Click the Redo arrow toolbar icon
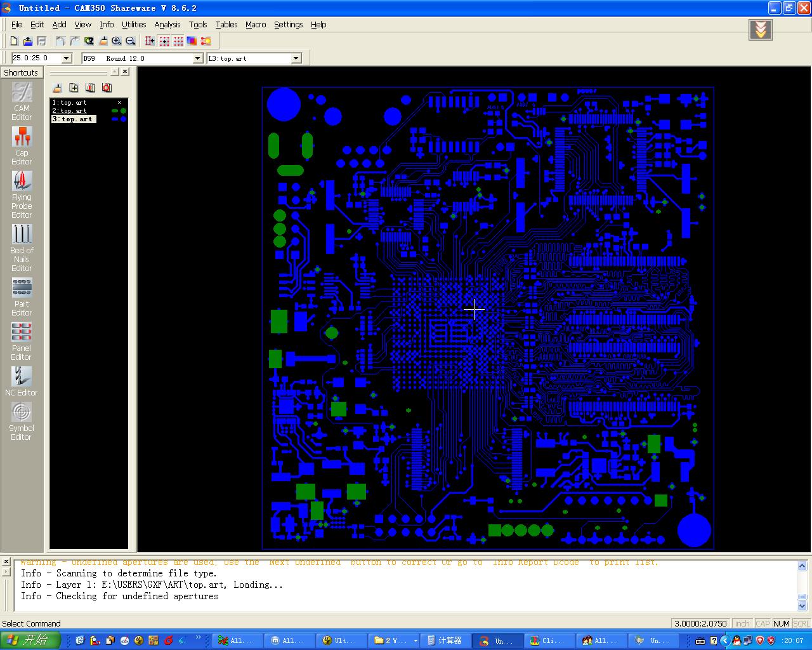This screenshot has height=650, width=812. pyautogui.click(x=74, y=41)
